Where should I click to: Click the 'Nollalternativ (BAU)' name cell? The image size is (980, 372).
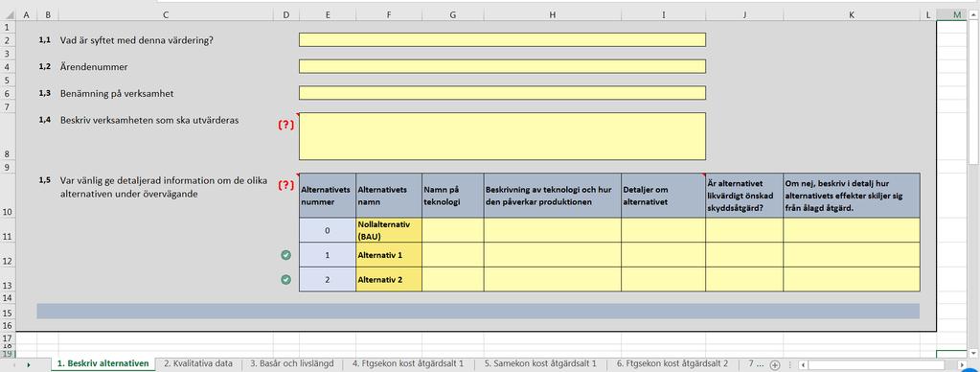(389, 230)
